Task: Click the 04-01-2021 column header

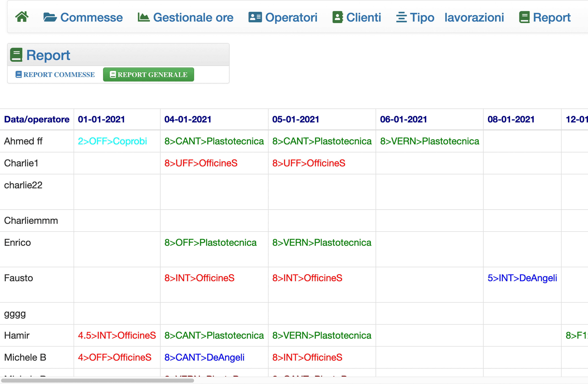Action: tap(188, 119)
